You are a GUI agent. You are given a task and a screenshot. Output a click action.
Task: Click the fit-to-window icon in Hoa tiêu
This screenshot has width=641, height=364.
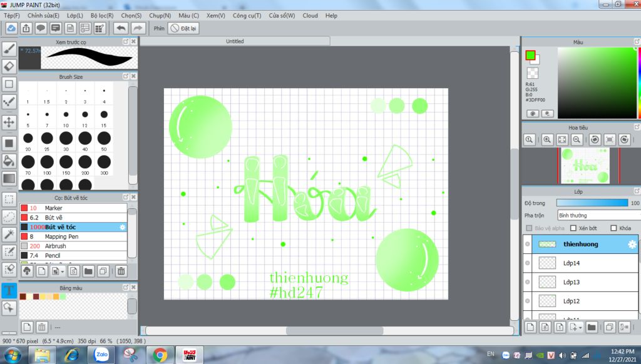[x=562, y=139]
